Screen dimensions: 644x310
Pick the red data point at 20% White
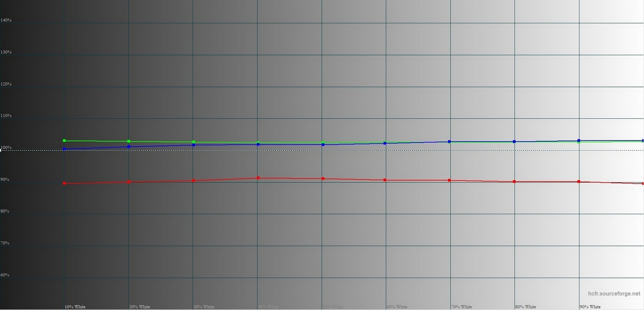tap(129, 182)
